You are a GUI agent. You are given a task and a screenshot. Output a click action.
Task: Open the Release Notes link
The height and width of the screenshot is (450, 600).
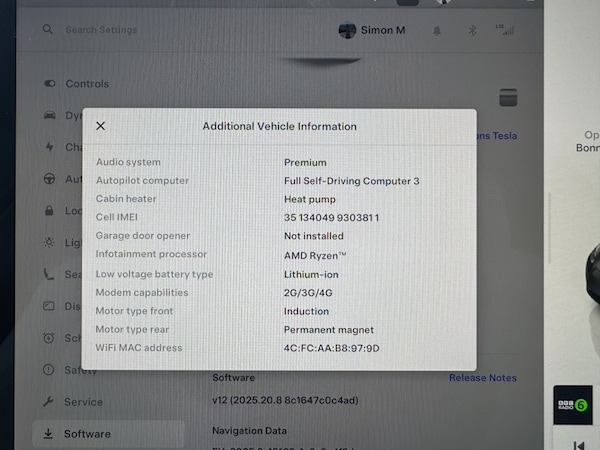click(x=482, y=378)
